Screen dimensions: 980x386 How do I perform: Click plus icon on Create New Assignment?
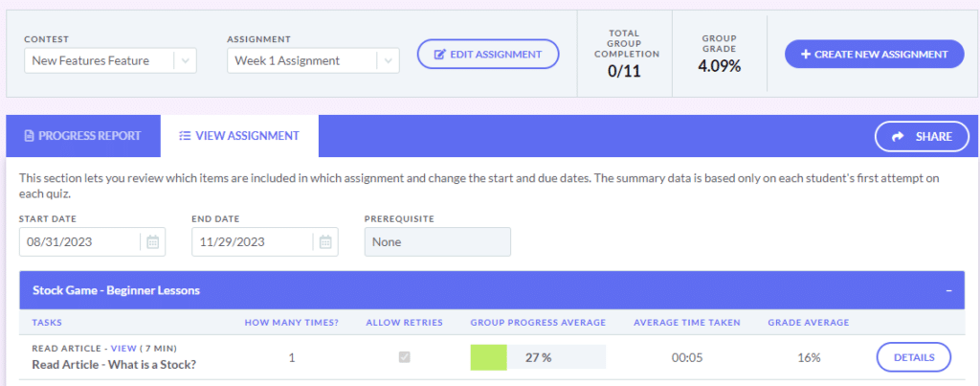pos(805,55)
